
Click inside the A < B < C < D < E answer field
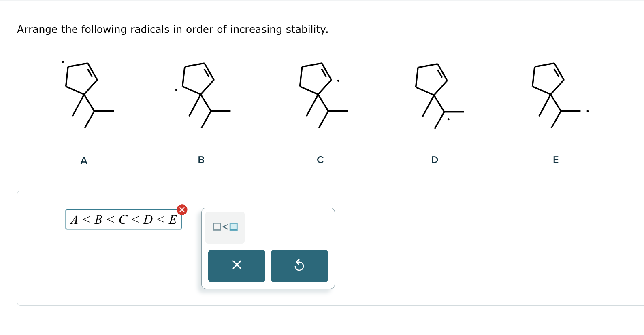pyautogui.click(x=123, y=220)
